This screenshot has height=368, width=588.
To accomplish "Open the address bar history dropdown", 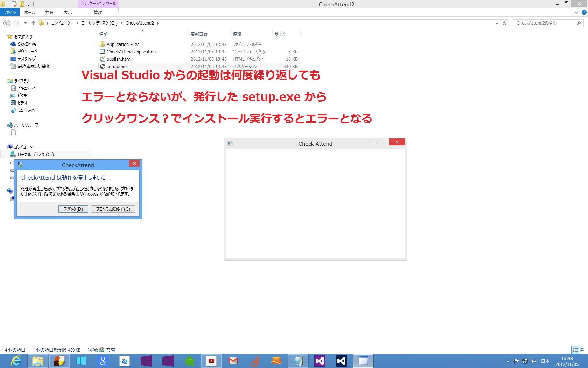I will tap(497, 23).
